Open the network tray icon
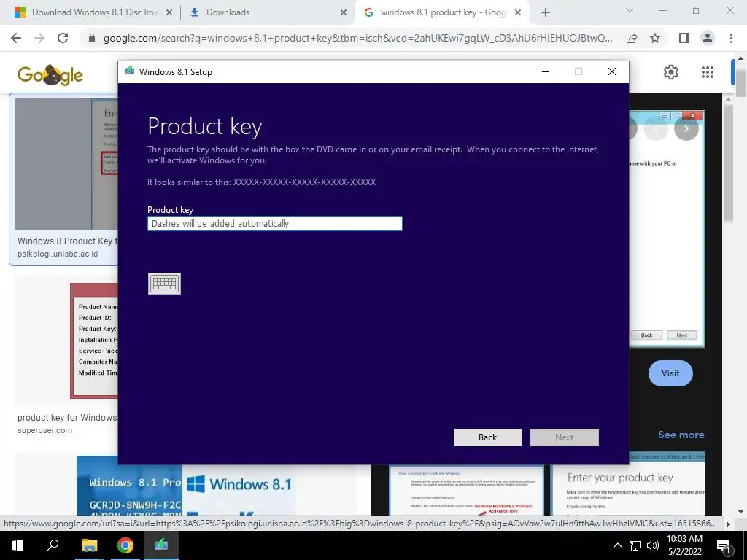The height and width of the screenshot is (560, 747). click(635, 545)
